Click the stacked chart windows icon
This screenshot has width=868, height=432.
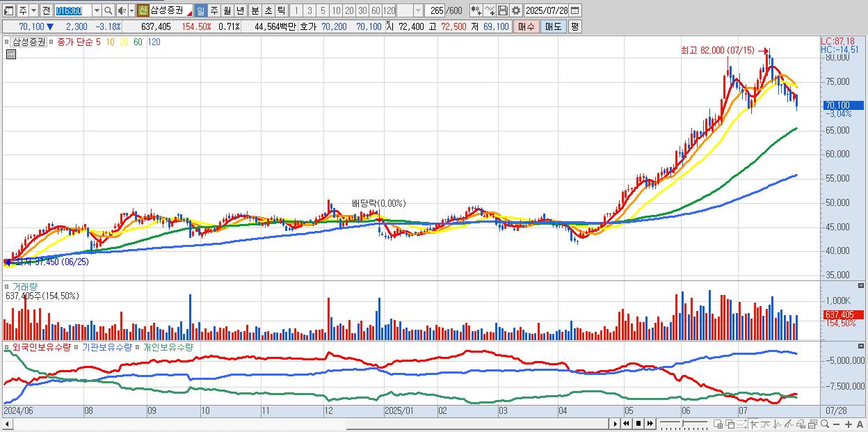812,424
